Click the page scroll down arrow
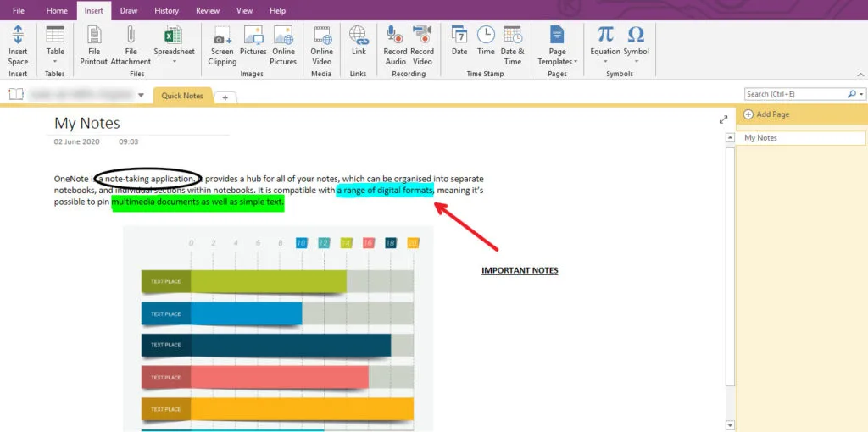868x432 pixels. pyautogui.click(x=730, y=425)
